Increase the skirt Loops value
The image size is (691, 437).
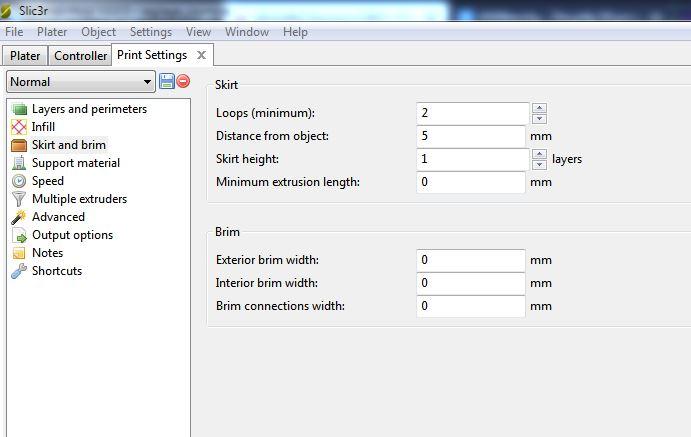pos(540,108)
